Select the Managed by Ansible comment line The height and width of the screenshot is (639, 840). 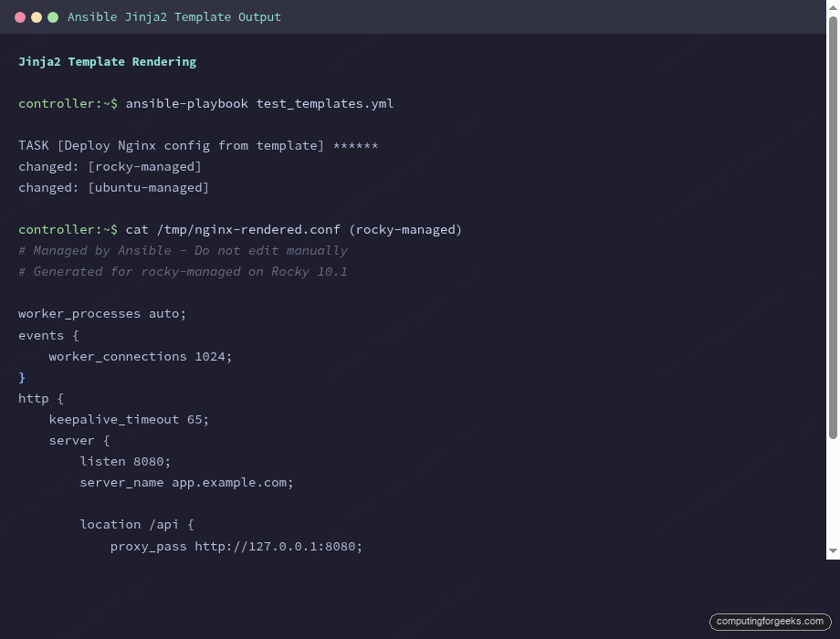coord(183,250)
